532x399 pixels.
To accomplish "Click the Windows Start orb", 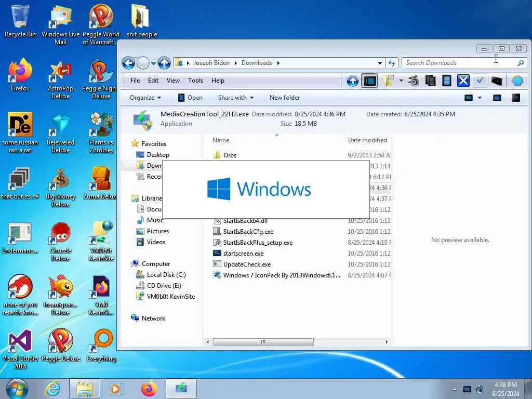I will coord(17,389).
